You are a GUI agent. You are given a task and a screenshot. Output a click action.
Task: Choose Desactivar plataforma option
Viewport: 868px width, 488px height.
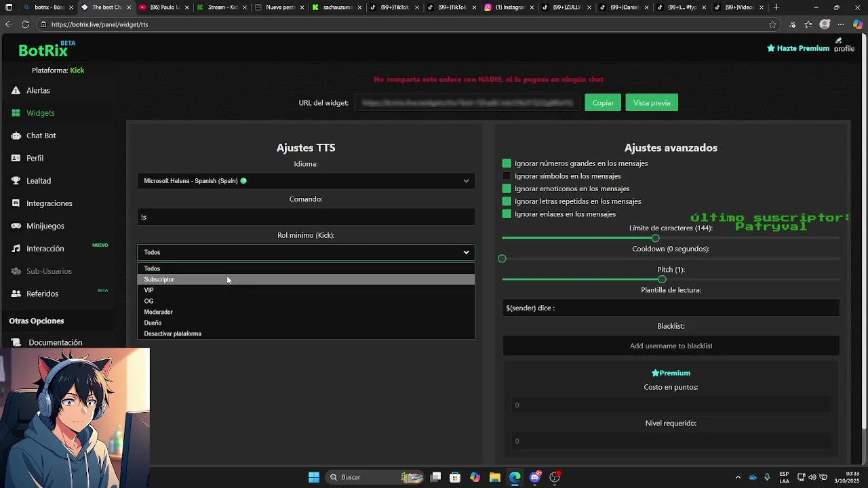(306, 333)
